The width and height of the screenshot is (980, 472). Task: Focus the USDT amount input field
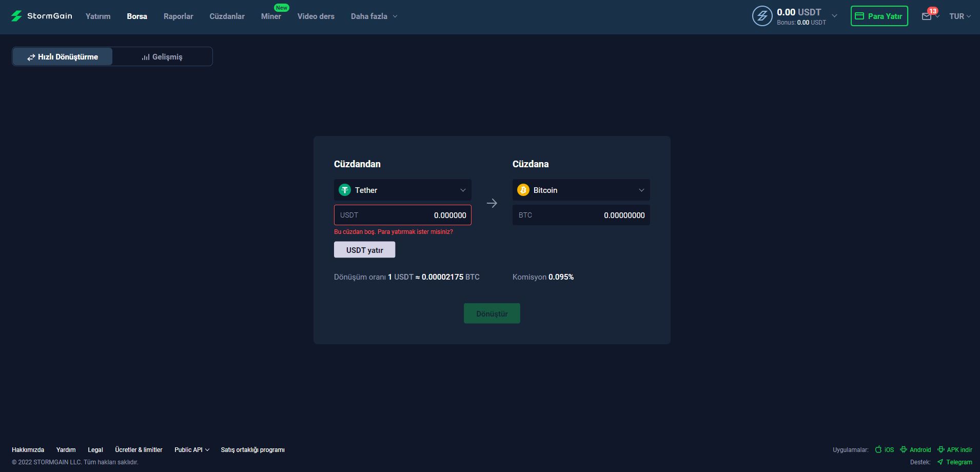coord(403,215)
